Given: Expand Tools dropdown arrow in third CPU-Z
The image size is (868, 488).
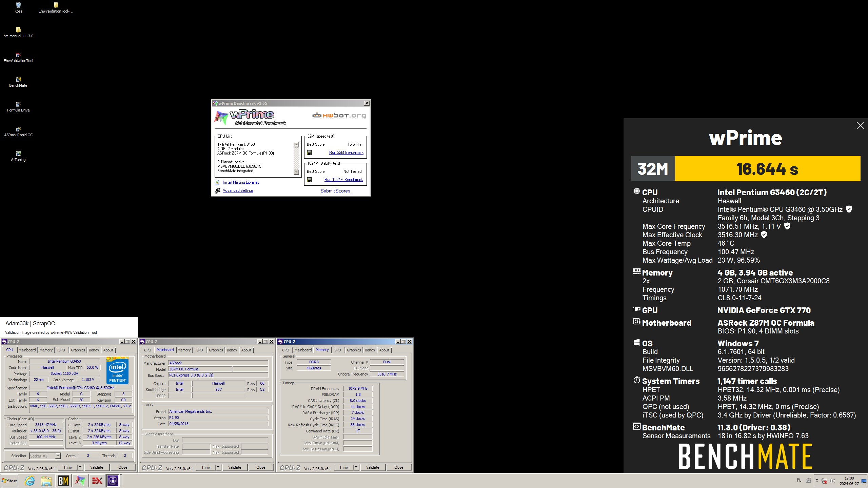Looking at the screenshot, I should point(356,467).
